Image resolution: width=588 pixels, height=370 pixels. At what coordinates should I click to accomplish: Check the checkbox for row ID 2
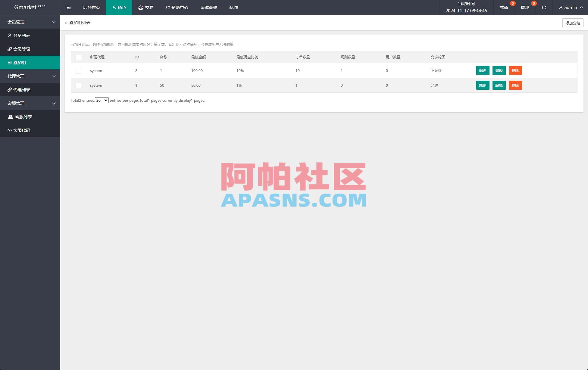[x=78, y=70]
